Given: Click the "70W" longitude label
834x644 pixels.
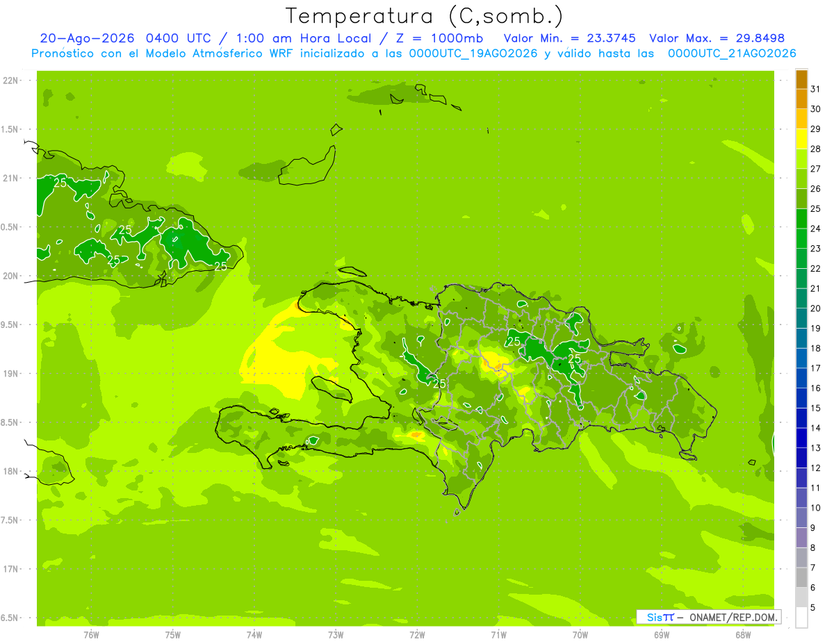Looking at the screenshot, I should 580,635.
